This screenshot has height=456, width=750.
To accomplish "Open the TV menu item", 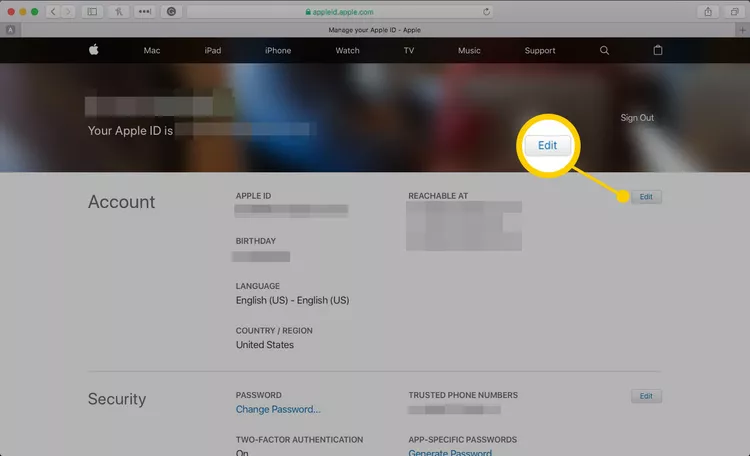I will pos(408,50).
